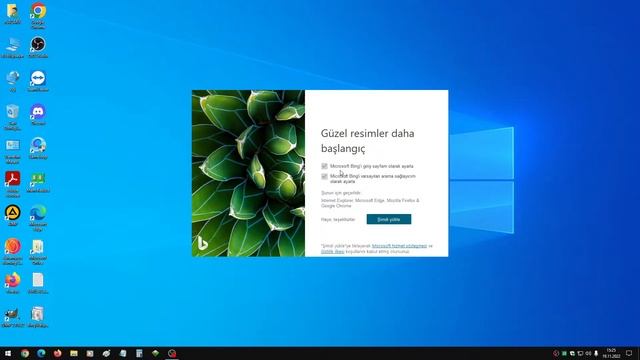Open the Firefox desktop shortcut

pyautogui.click(x=13, y=283)
